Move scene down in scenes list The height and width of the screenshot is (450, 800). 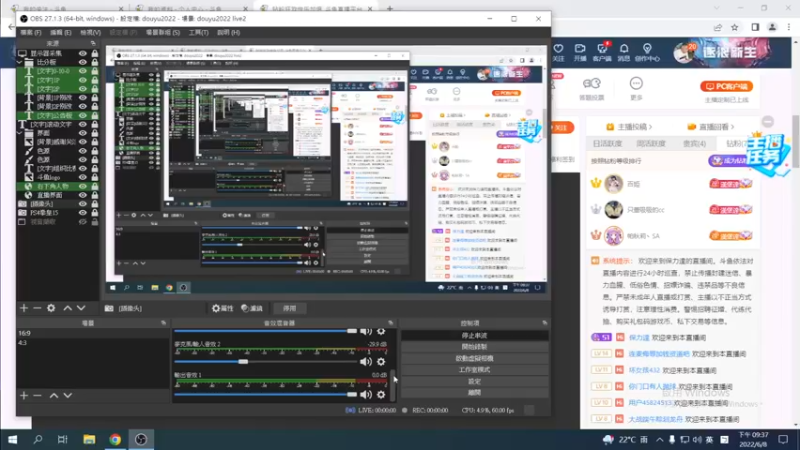(x=67, y=395)
